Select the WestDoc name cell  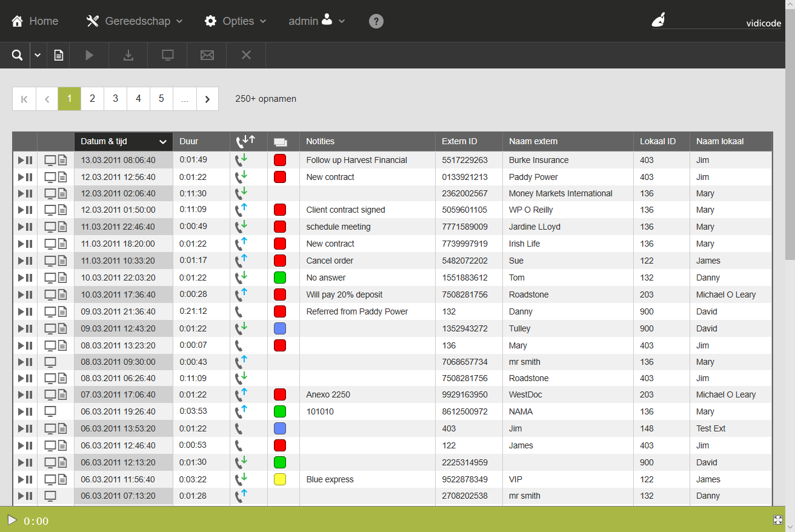[x=568, y=394]
